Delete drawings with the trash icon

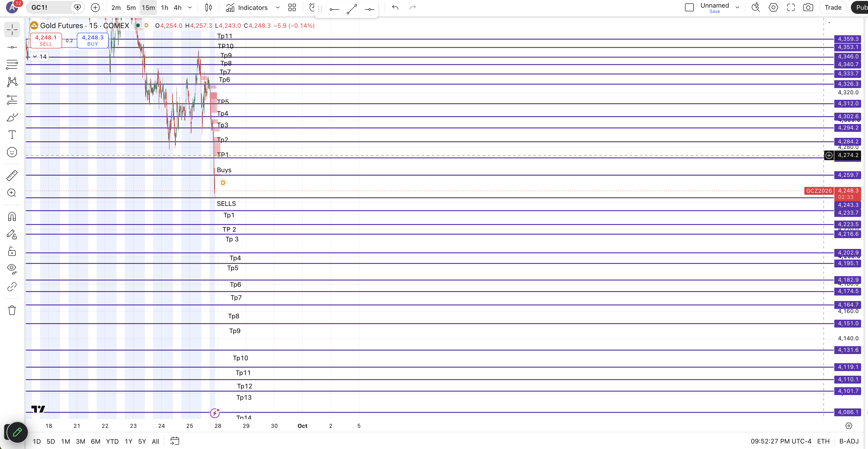12,310
